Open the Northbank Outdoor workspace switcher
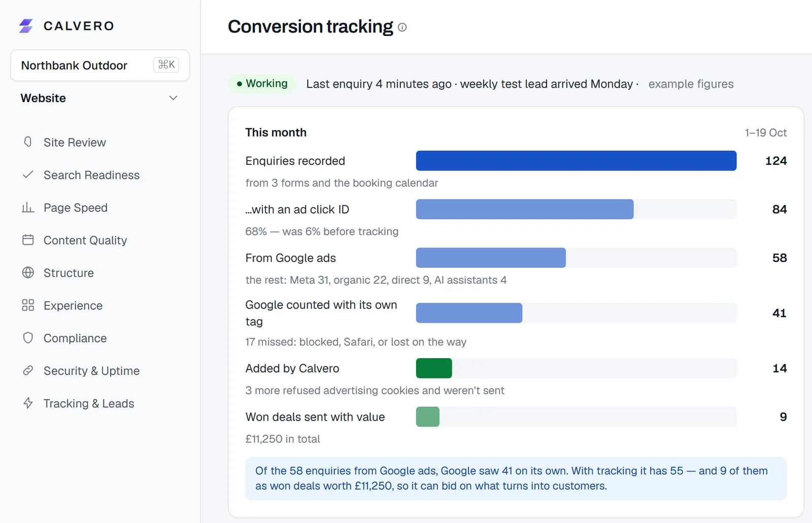This screenshot has height=523, width=812. 100,65
